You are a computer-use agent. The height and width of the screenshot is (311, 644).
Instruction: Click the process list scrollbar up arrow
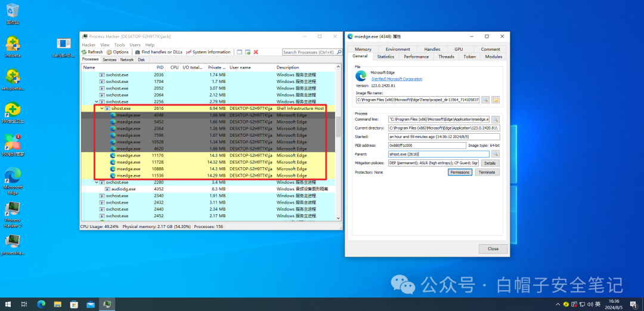tap(339, 67)
